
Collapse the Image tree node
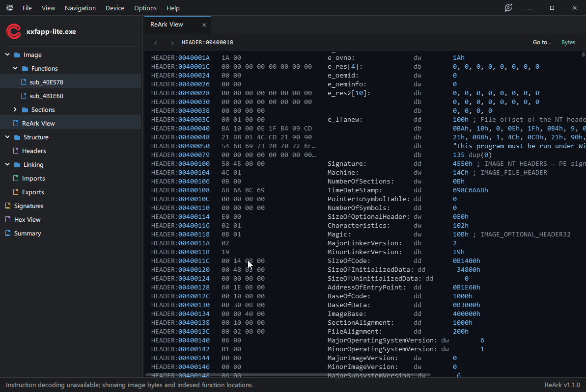coord(7,54)
